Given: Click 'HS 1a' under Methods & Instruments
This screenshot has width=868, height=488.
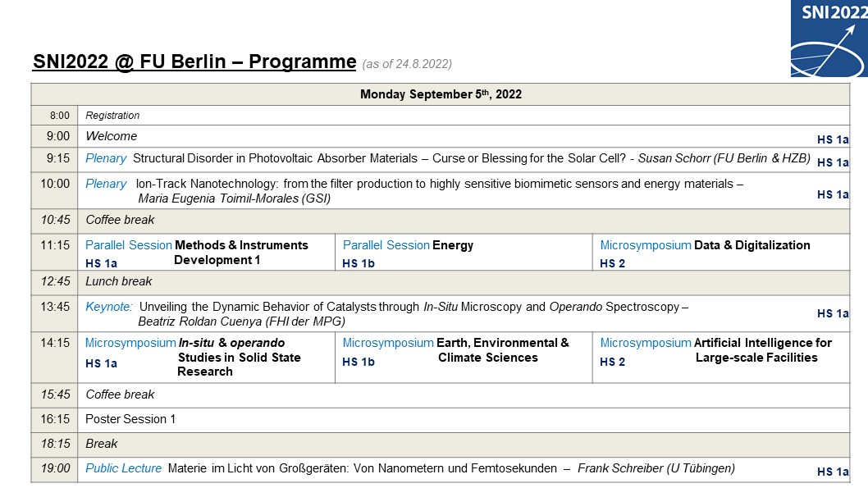Looking at the screenshot, I should click(x=101, y=264).
